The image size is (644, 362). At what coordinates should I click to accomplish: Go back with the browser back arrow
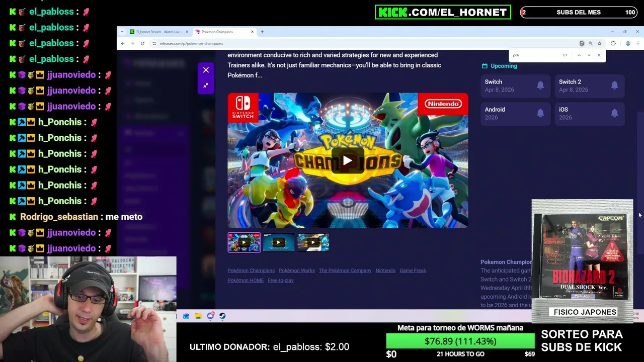point(123,43)
